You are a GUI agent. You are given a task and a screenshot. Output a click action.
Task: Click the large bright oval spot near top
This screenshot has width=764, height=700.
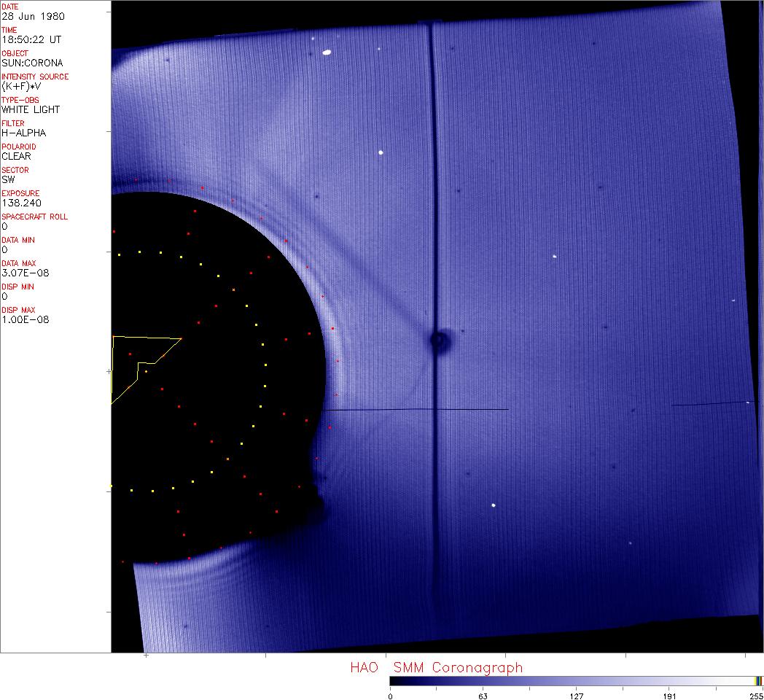[x=327, y=52]
